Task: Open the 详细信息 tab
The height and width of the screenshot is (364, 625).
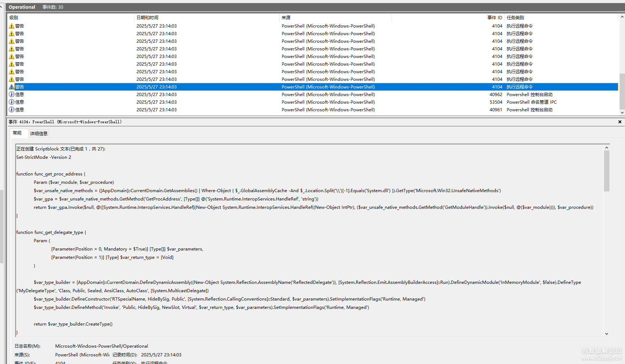Action: pyautogui.click(x=39, y=133)
